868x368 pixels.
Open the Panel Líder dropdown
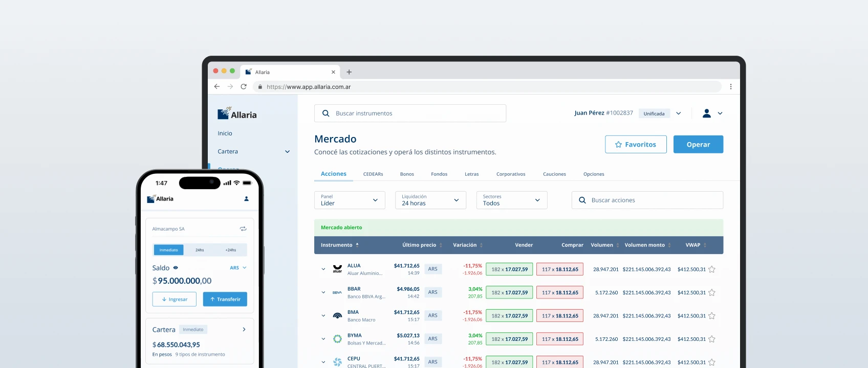350,200
